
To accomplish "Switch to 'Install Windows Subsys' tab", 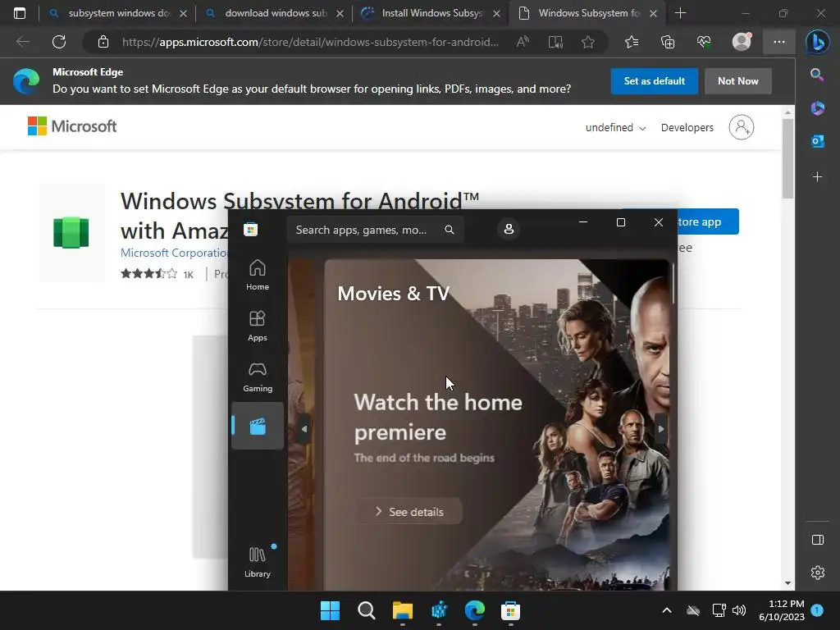I will tap(430, 13).
